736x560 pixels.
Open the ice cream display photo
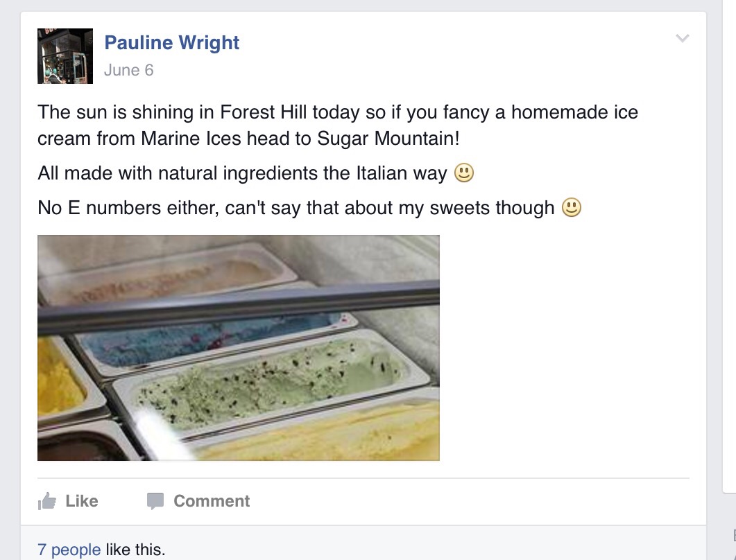[x=238, y=347]
